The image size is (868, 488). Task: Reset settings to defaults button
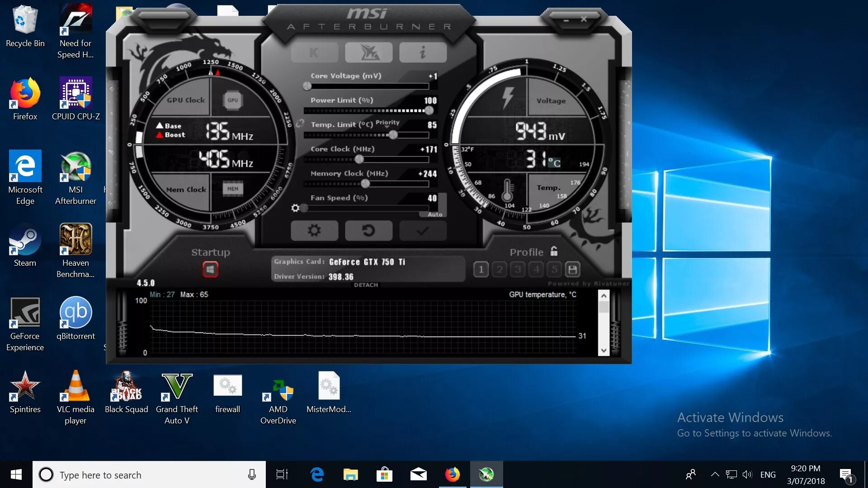click(x=368, y=231)
